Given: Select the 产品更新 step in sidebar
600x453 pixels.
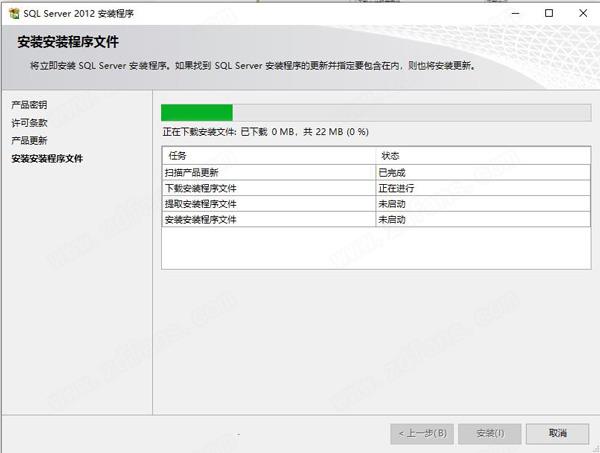Looking at the screenshot, I should pyautogui.click(x=29, y=140).
